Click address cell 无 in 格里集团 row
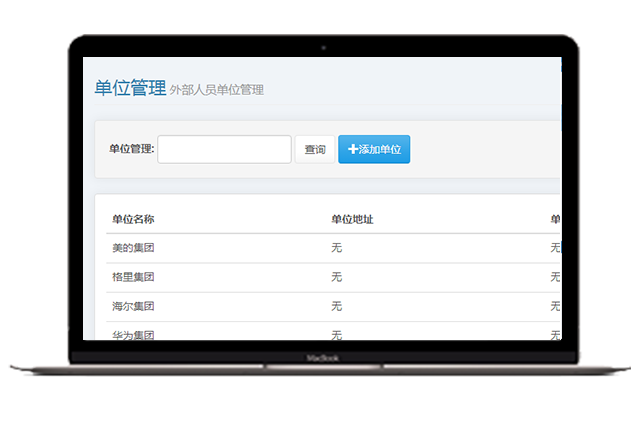Screen dimensions: 640x425 [336, 277]
